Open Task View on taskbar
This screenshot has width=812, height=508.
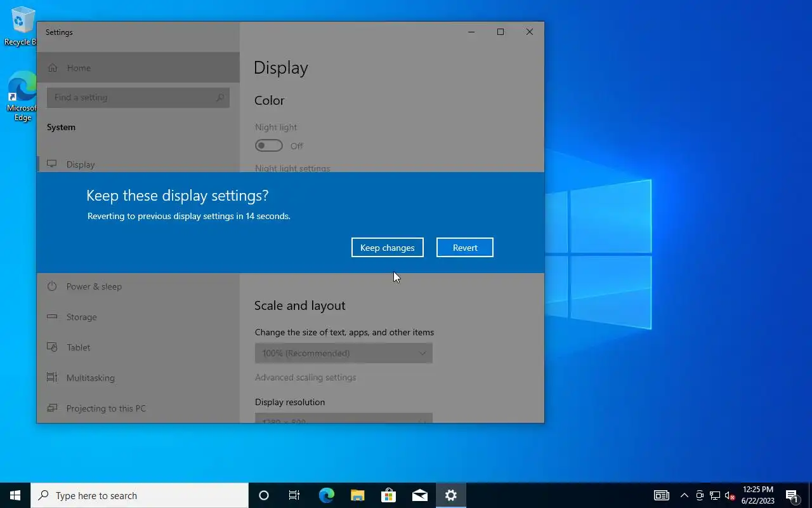294,495
